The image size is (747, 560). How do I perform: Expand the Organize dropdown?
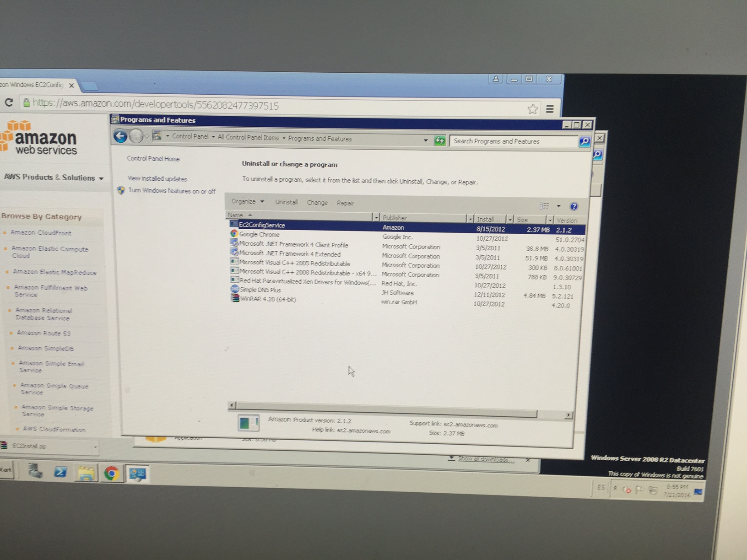pos(248,201)
